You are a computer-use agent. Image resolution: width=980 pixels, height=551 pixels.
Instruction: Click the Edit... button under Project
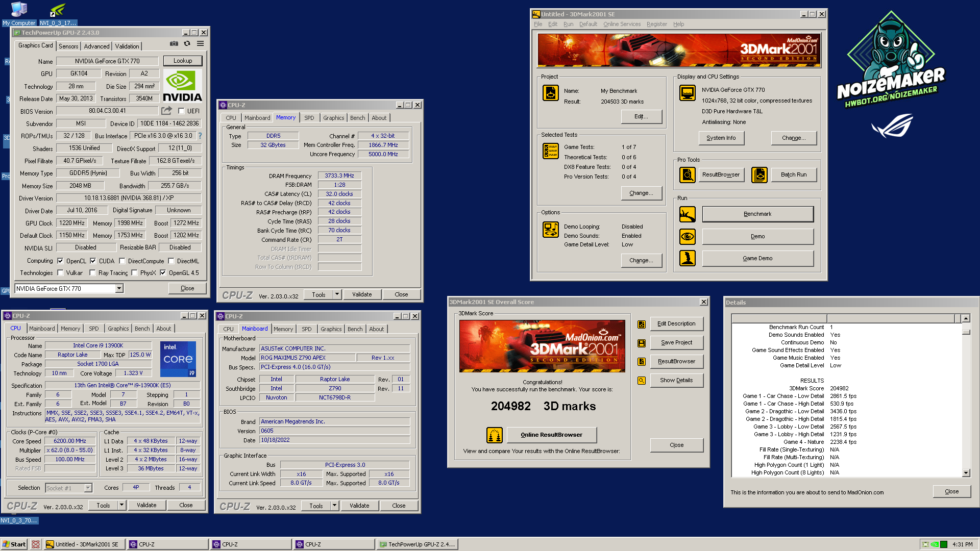click(642, 117)
